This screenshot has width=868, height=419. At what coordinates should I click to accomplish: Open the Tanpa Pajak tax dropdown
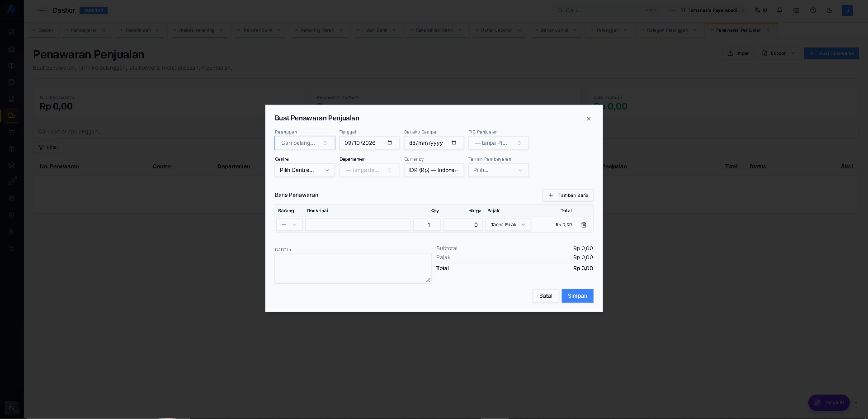(508, 225)
